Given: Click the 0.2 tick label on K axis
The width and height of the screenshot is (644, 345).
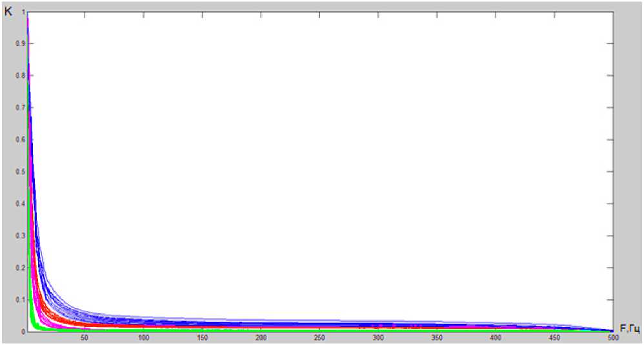Looking at the screenshot, I should click(20, 267).
